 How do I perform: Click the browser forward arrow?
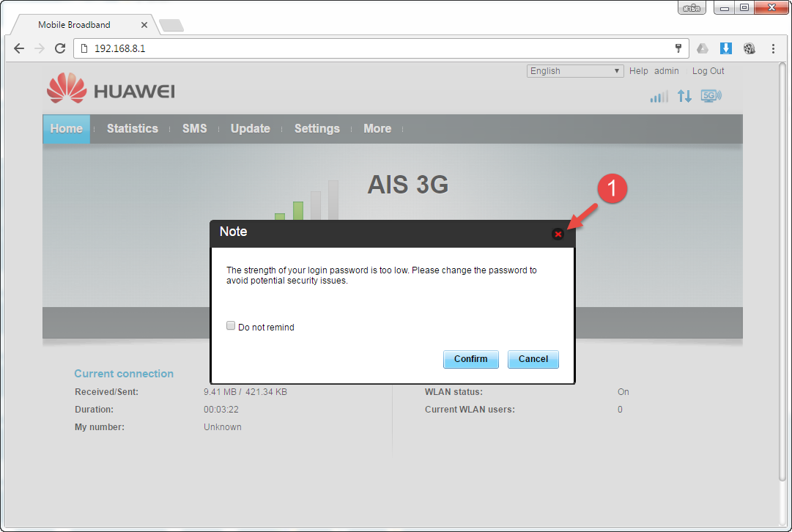40,48
